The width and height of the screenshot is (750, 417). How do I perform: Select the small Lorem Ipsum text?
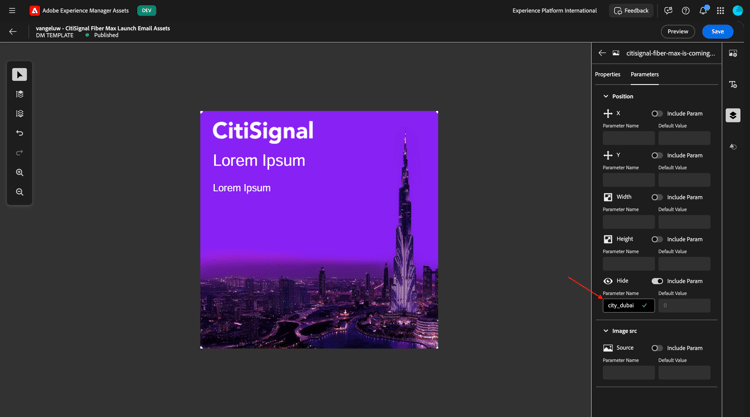(x=242, y=188)
